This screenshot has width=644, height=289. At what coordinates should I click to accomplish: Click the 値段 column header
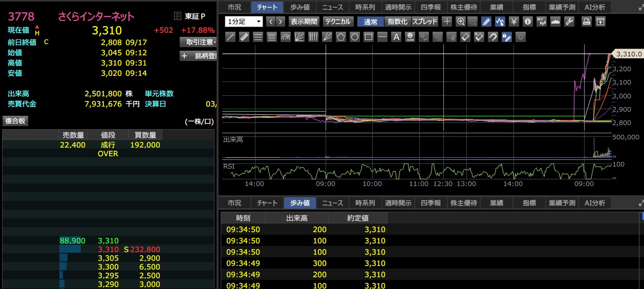pyautogui.click(x=108, y=135)
